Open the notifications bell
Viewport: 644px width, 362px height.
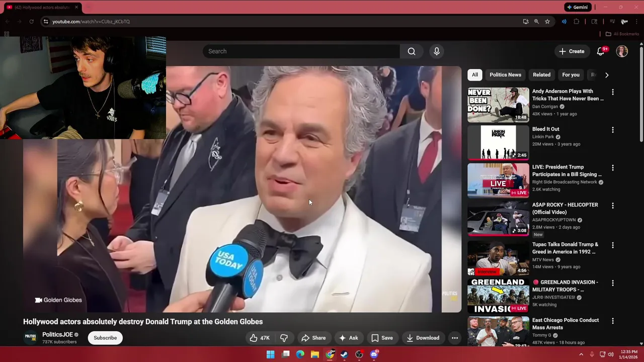[x=601, y=51]
